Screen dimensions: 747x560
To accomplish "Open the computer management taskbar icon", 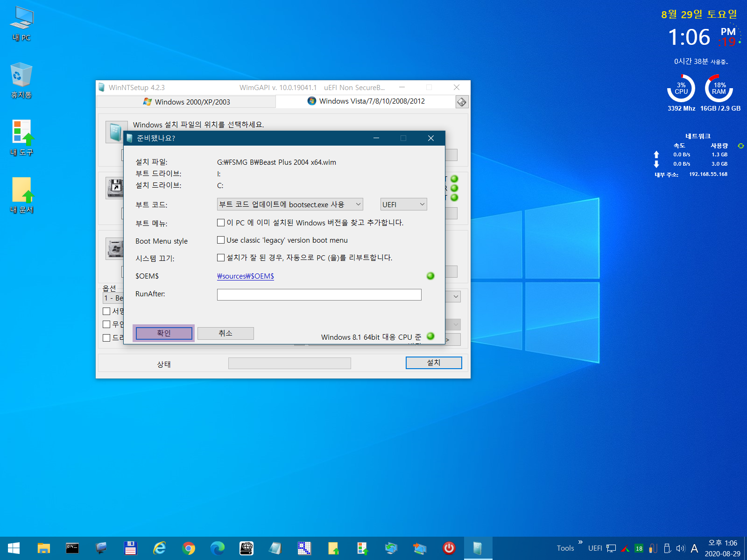I will 101,548.
